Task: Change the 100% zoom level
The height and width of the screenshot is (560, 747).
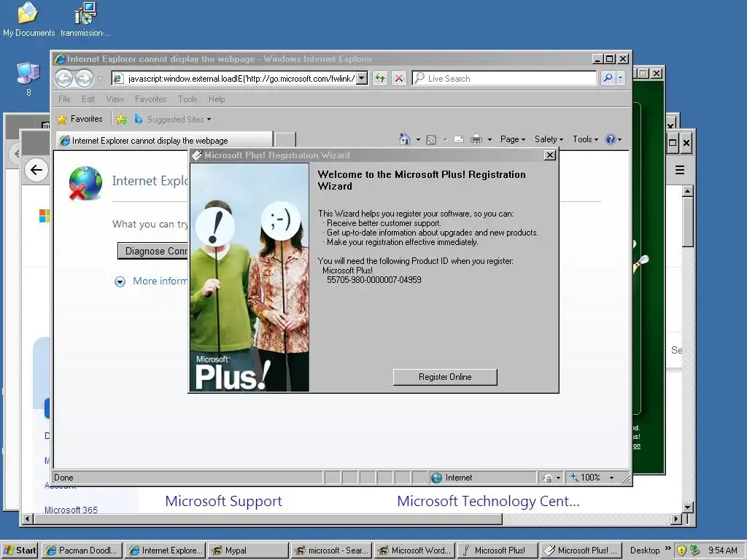Action: [592, 478]
